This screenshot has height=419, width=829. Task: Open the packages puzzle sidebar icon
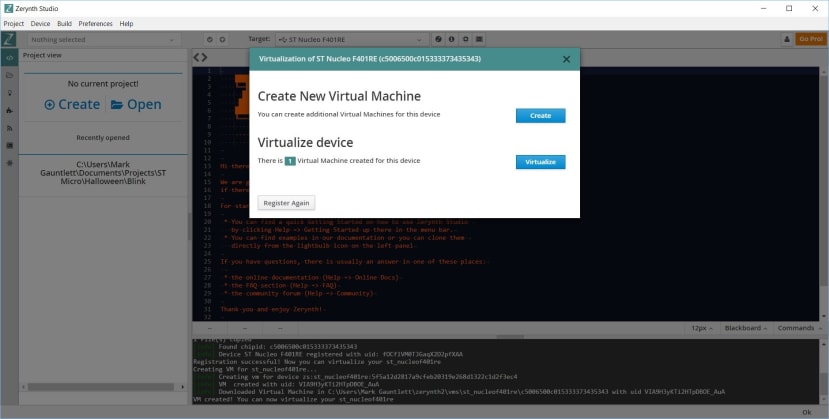[x=9, y=110]
